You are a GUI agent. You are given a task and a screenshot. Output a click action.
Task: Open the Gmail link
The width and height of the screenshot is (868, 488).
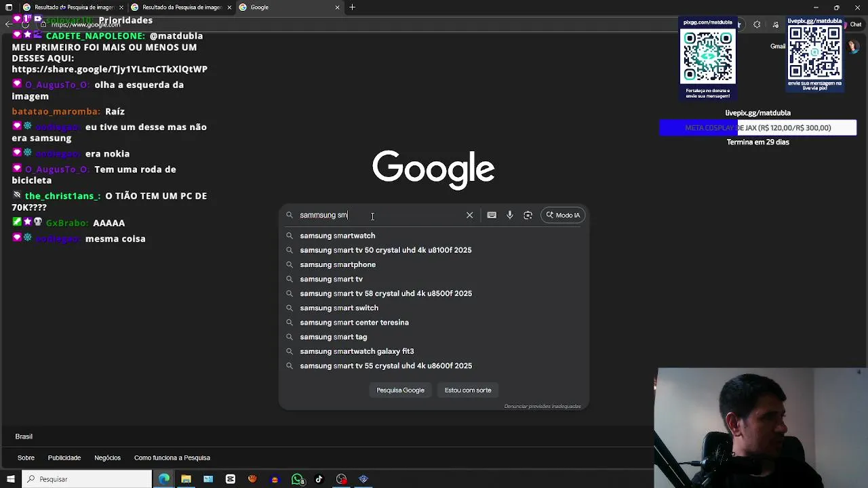coord(778,46)
